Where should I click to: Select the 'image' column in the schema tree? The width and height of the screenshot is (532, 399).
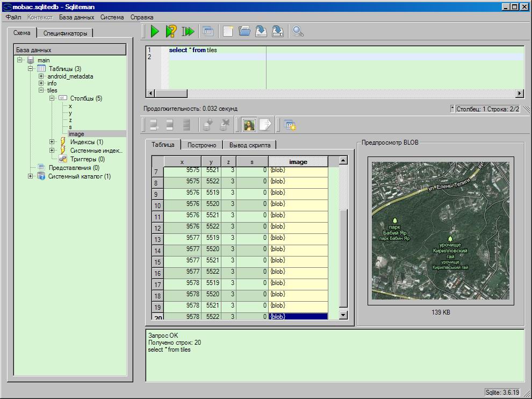tap(76, 134)
